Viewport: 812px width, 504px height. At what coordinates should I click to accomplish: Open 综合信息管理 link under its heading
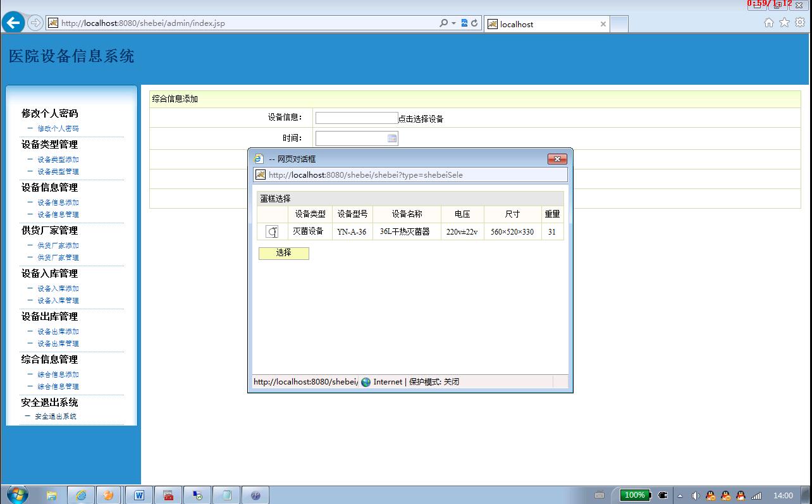pos(58,386)
